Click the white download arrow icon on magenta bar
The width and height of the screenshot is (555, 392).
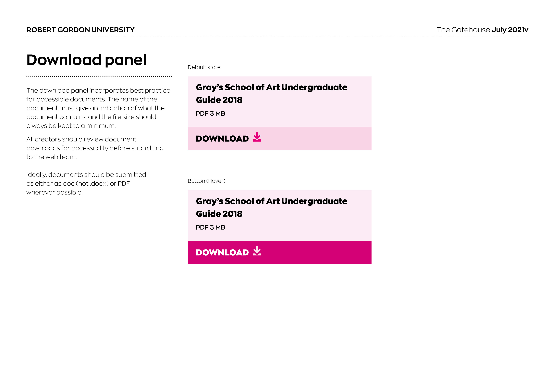point(257,251)
